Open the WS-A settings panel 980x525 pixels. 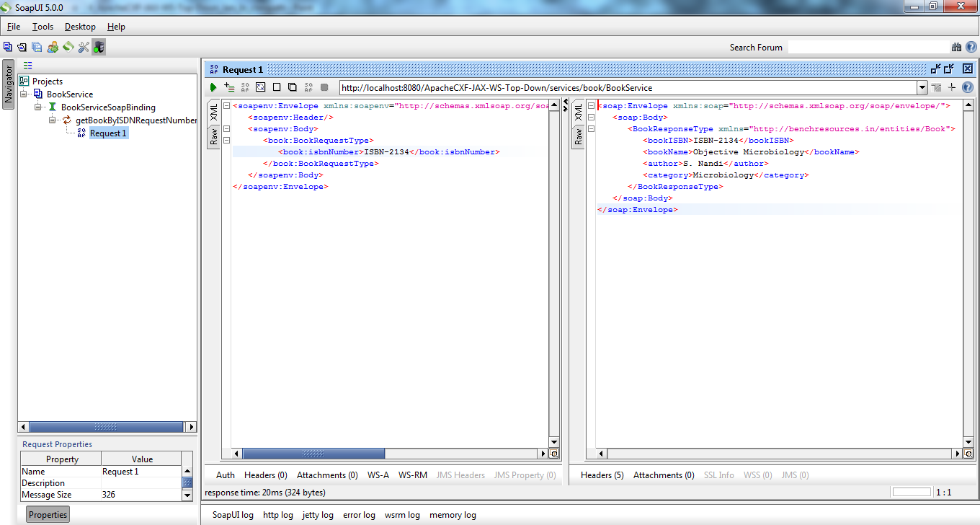pyautogui.click(x=376, y=475)
